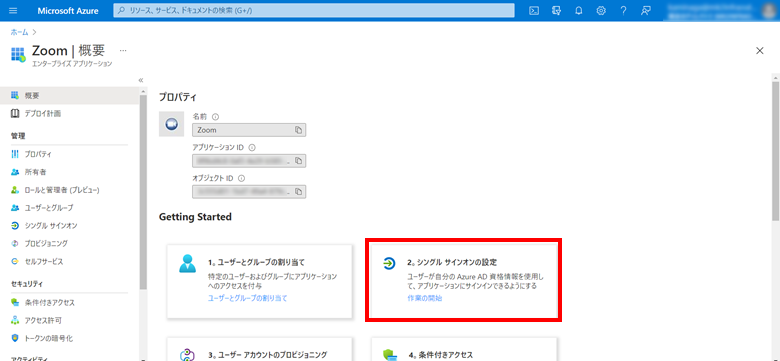Open the help question mark icon
Viewport: 780px width, 361px height.
coord(623,10)
